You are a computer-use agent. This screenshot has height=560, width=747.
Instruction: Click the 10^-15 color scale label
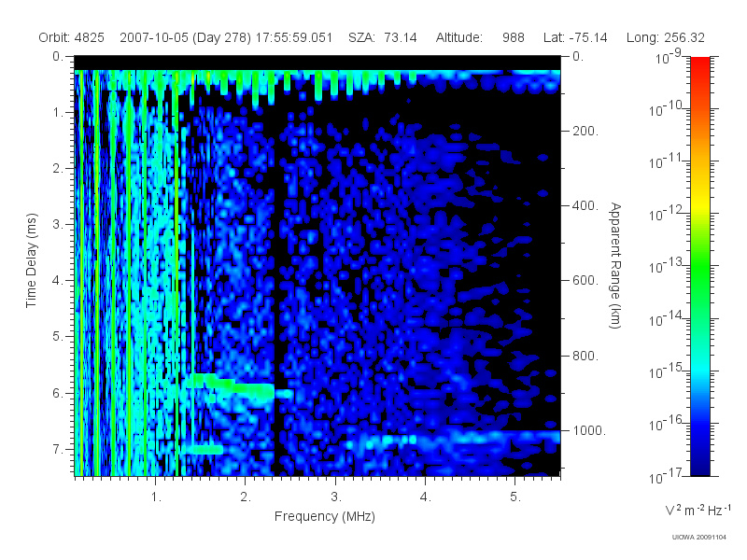[668, 371]
